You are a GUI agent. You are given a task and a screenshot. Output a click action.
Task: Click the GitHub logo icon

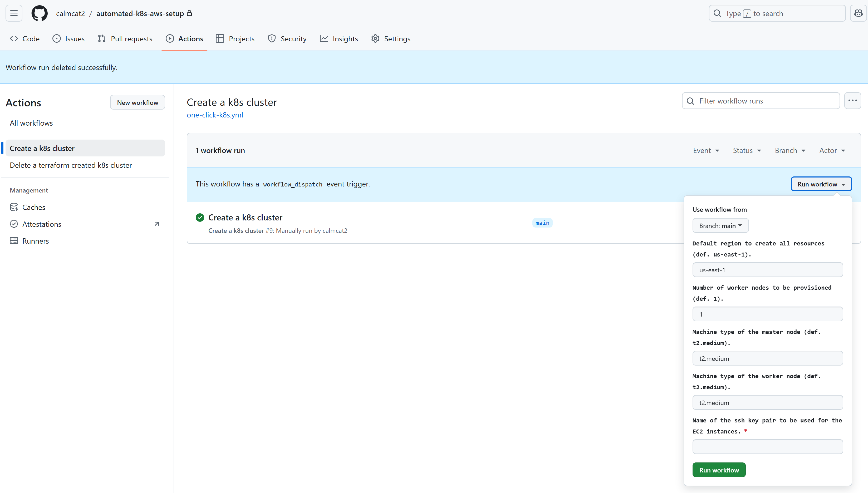click(x=39, y=13)
